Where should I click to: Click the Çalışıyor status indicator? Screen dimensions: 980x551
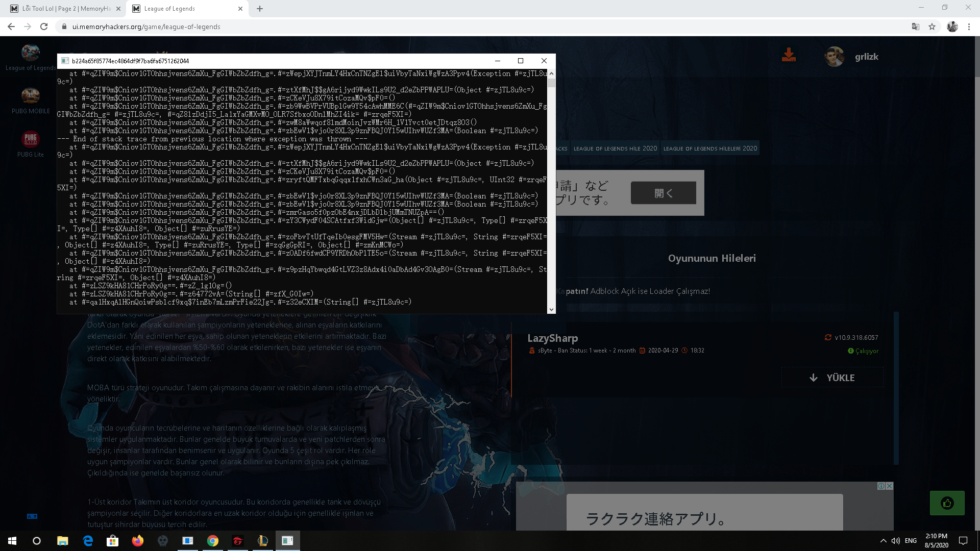863,351
